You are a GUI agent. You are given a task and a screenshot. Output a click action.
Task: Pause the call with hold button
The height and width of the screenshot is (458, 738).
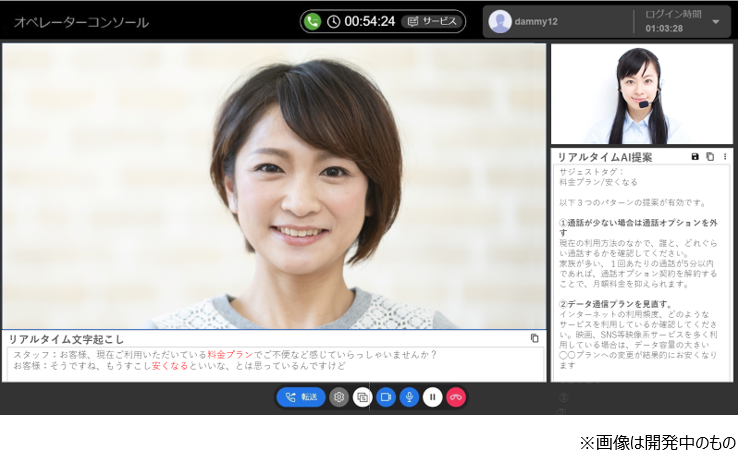[433, 397]
